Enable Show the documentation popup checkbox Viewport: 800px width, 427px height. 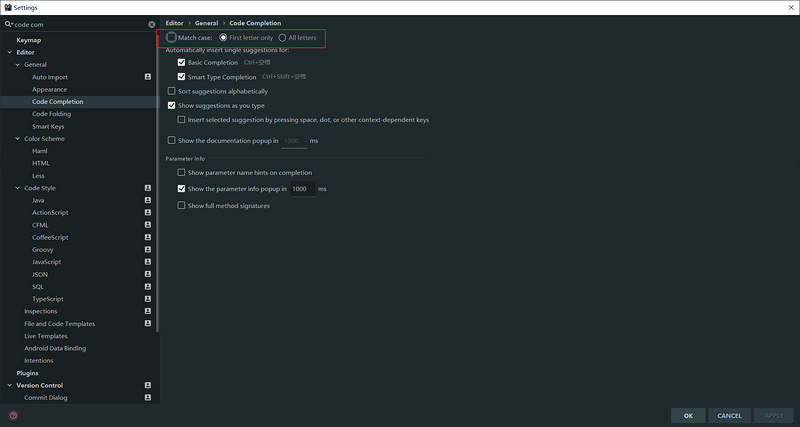pyautogui.click(x=171, y=140)
